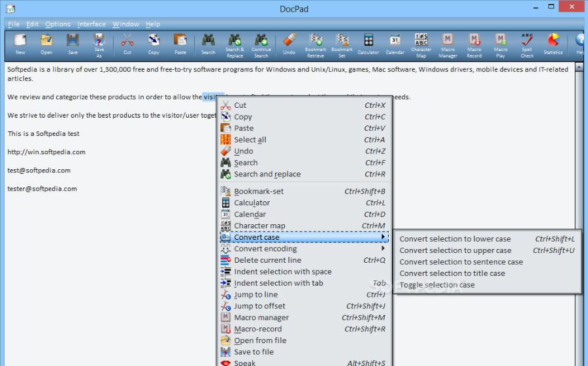
Task: Choose Calendar in the context menu
Action: [304, 214]
